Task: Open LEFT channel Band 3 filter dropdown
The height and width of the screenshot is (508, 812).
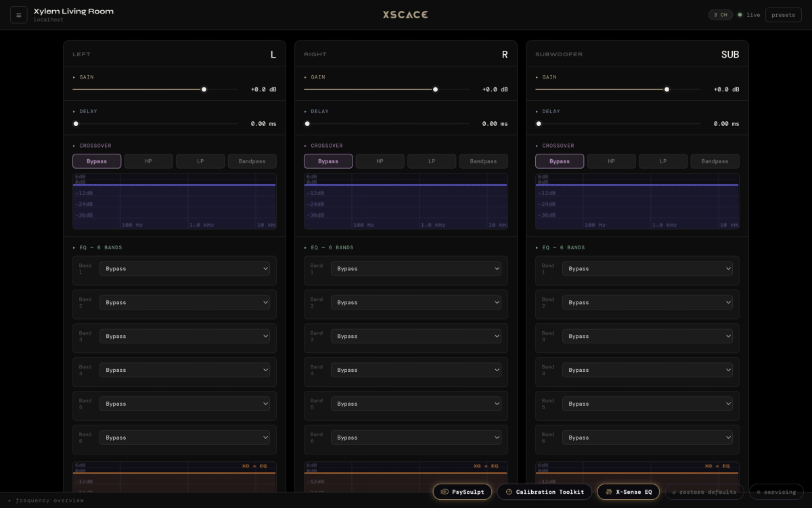Action: click(x=185, y=337)
